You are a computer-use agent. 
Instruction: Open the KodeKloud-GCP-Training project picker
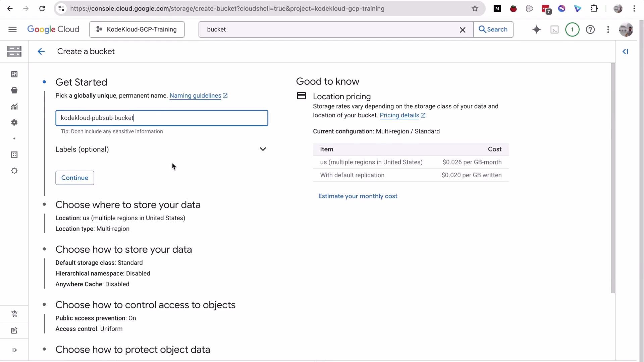click(x=137, y=29)
